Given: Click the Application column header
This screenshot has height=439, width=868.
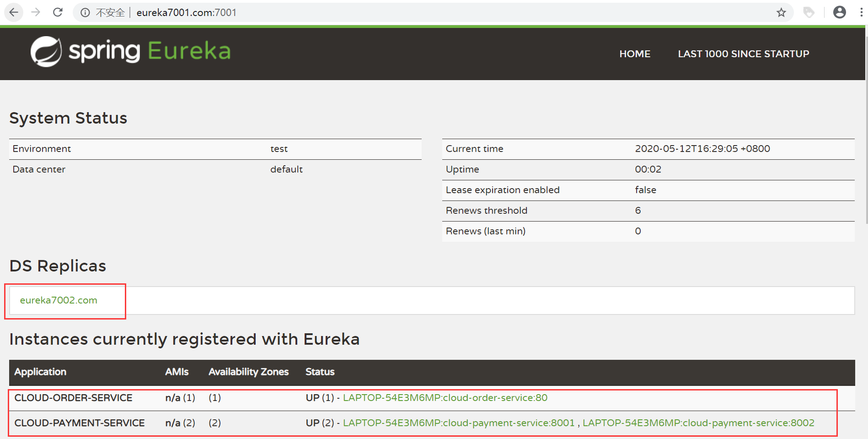Looking at the screenshot, I should coord(40,372).
